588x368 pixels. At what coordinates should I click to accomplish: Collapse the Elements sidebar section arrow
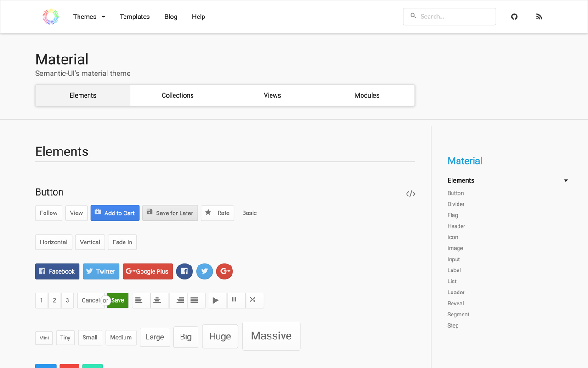tap(566, 181)
